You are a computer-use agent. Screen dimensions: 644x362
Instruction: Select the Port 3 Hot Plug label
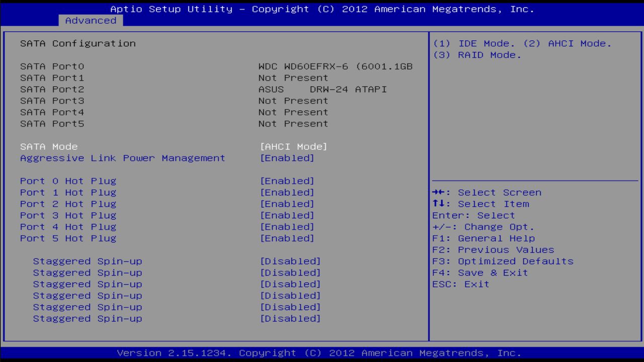point(68,216)
